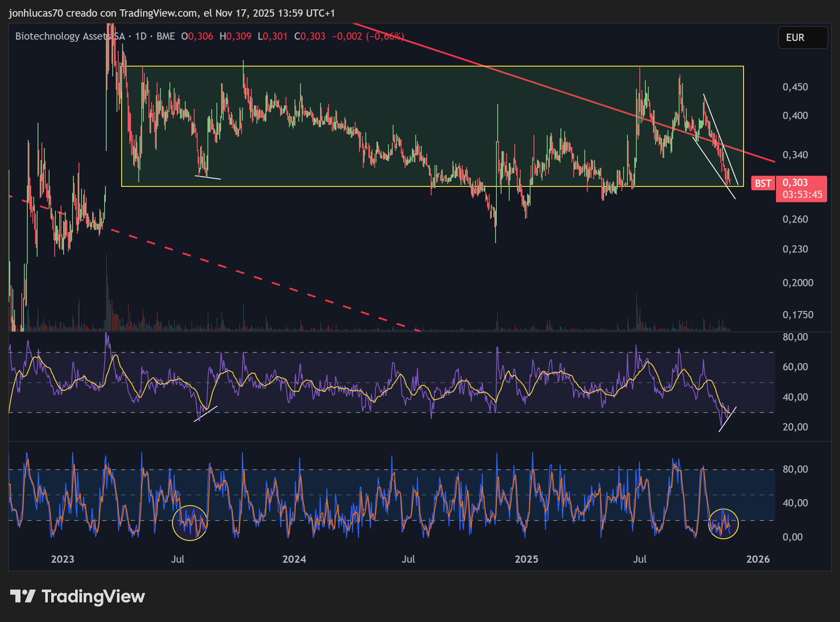Click the BME exchange label
This screenshot has width=840, height=622.
click(166, 36)
